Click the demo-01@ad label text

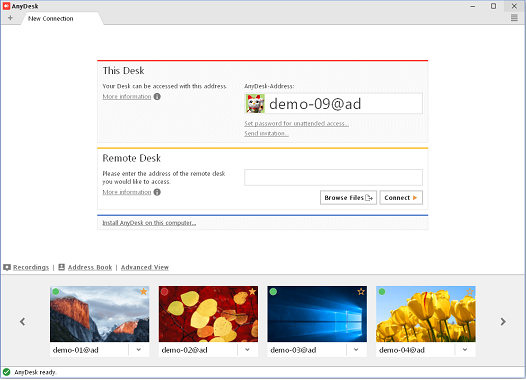[75, 350]
